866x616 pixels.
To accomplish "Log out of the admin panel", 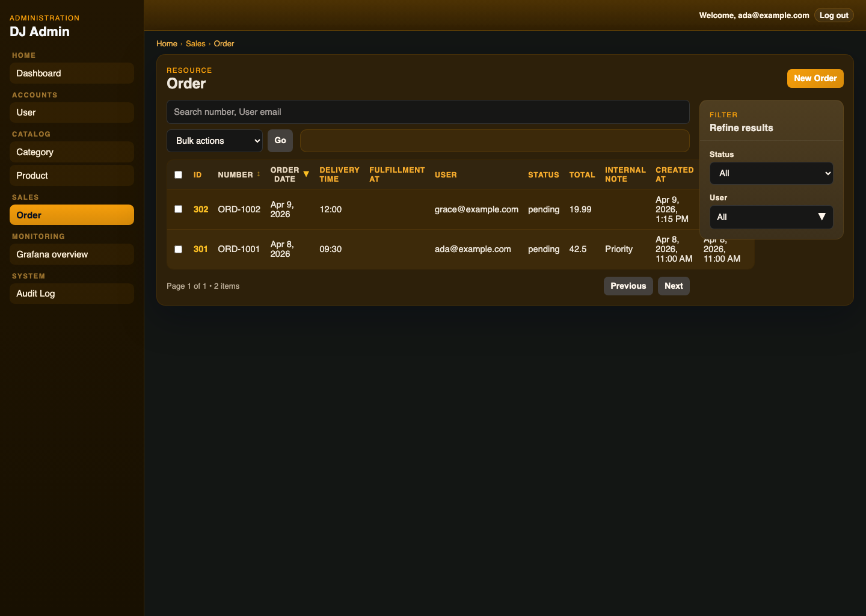I will (x=834, y=15).
